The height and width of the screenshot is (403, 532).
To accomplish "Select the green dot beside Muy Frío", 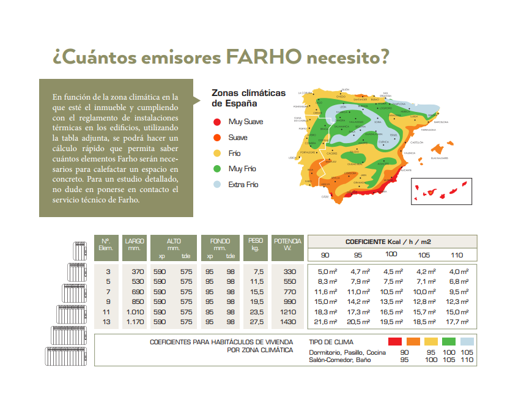I will [x=217, y=169].
